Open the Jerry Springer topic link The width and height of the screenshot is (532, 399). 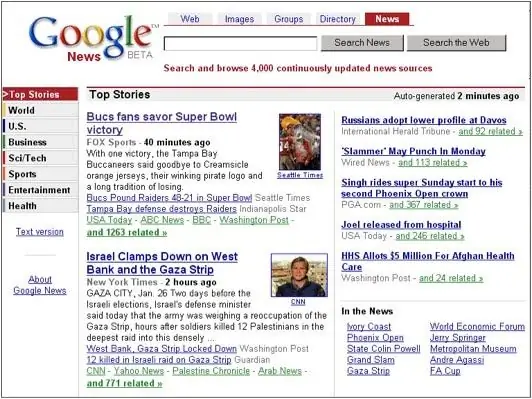pyautogui.click(x=458, y=338)
